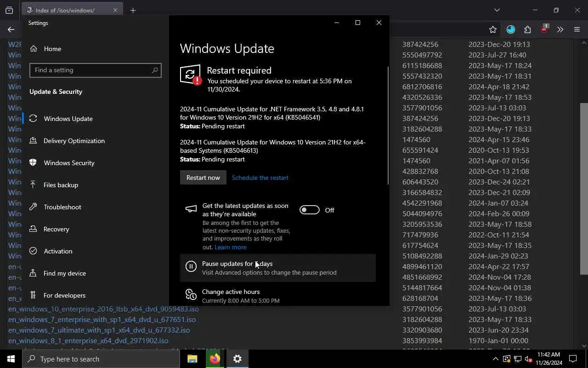
Task: Click the Delivery Optimization sidebar icon
Action: (33, 141)
